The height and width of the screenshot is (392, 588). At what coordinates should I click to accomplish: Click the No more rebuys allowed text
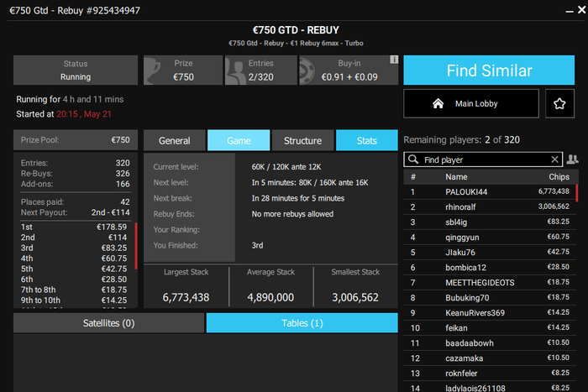point(292,214)
